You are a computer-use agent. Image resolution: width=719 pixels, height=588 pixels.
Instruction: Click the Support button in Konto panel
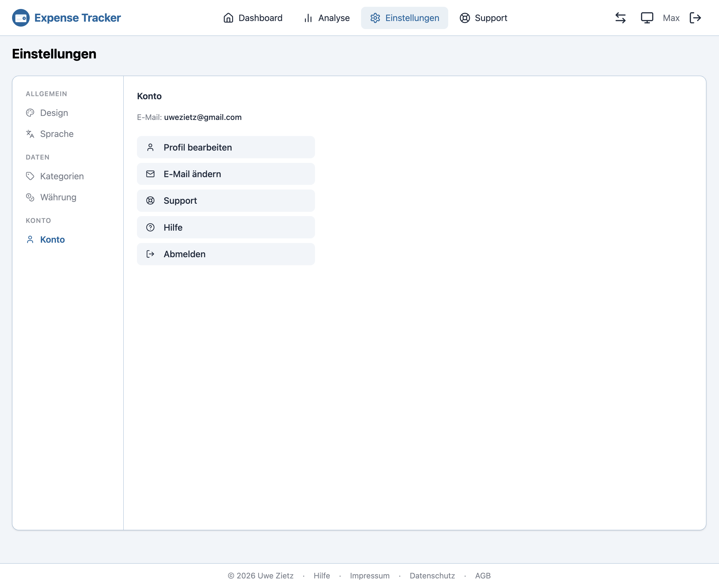[226, 201]
